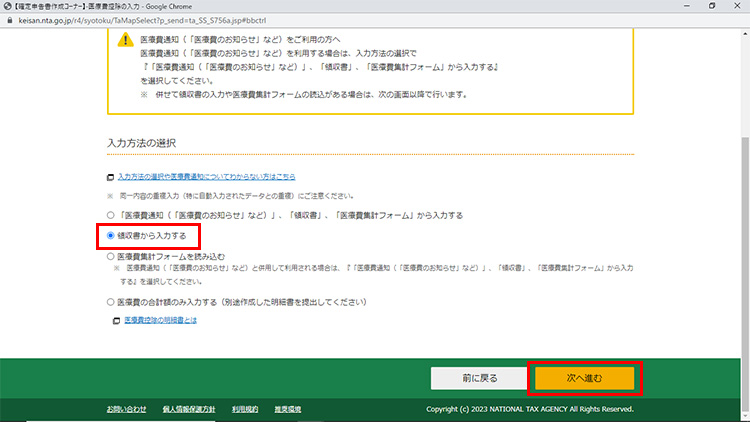Select 医療費通知・領収書・集計フォーム radio option
The image size is (750, 422).
click(x=111, y=215)
